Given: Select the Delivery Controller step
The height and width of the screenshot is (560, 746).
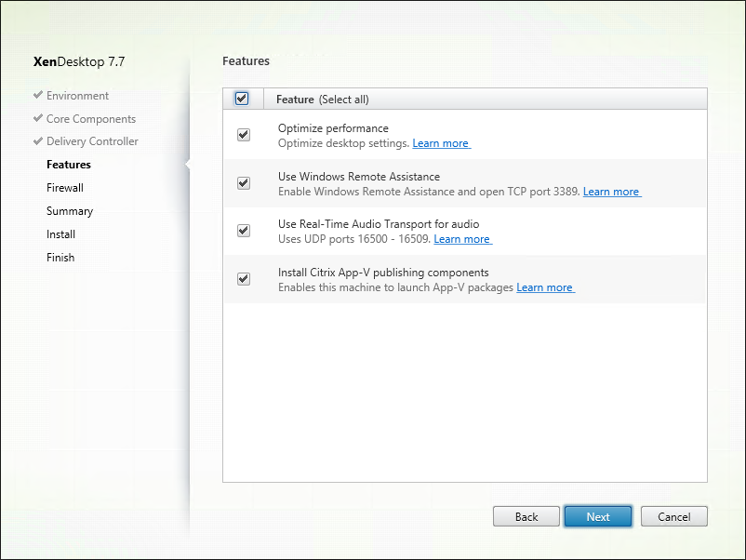Looking at the screenshot, I should click(x=92, y=141).
